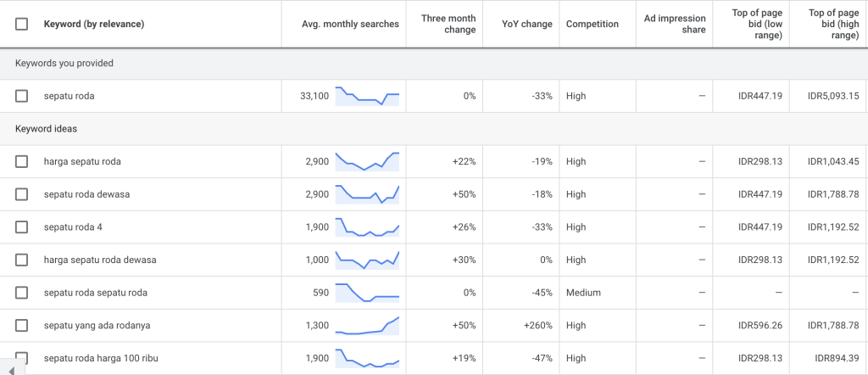Click the -19% YoY change value

pos(541,162)
